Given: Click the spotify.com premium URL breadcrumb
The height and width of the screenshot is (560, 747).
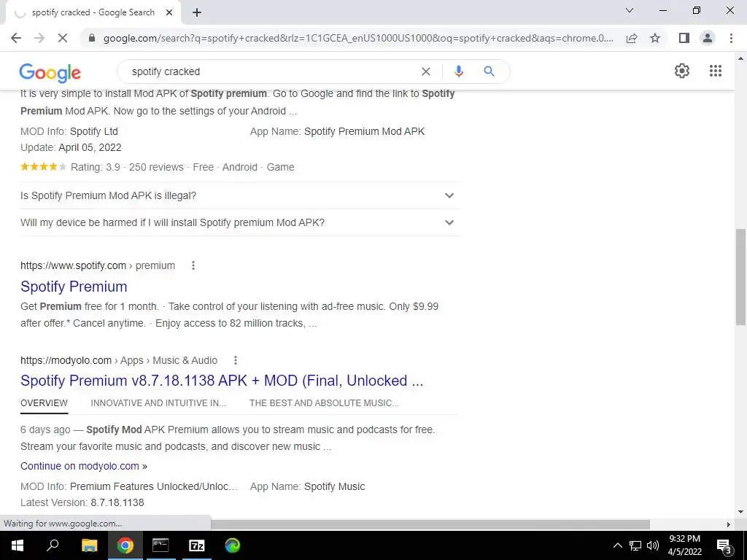Looking at the screenshot, I should click(x=98, y=265).
